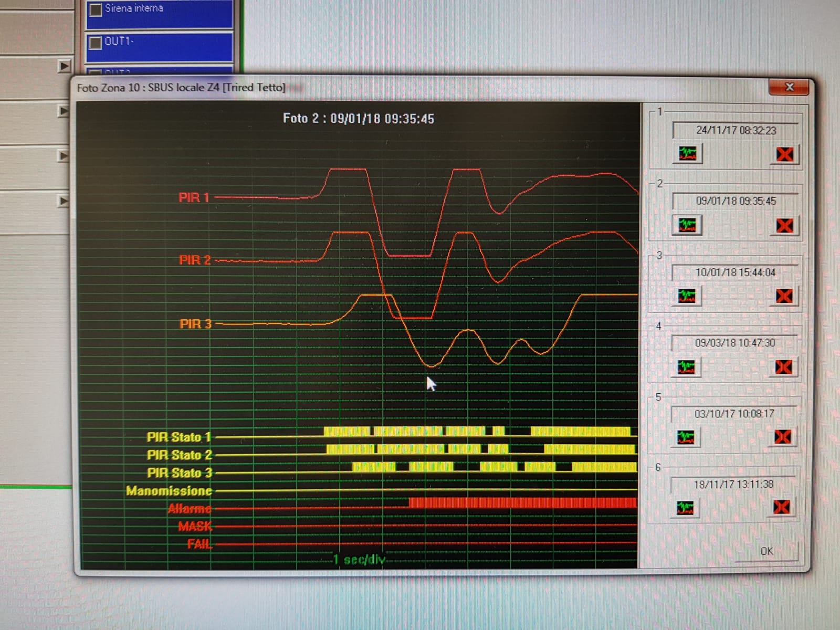840x630 pixels.
Task: Show waveform graph for photo 09/01/18 09:35:45
Action: [x=687, y=225]
